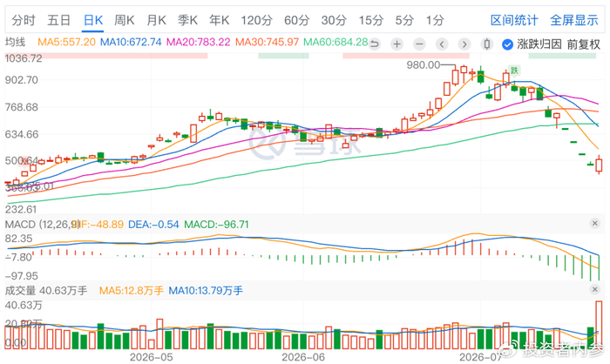
Task: Click the 634.66 price axis label
Action: (x=22, y=135)
